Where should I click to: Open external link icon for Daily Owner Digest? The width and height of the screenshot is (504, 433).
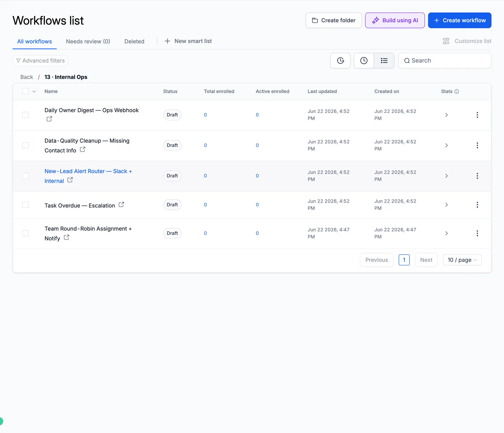[49, 119]
